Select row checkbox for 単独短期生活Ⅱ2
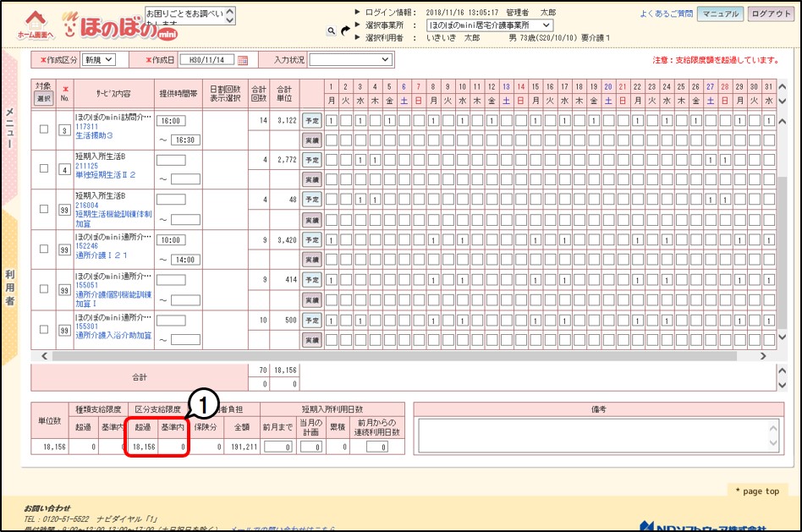 pyautogui.click(x=44, y=168)
